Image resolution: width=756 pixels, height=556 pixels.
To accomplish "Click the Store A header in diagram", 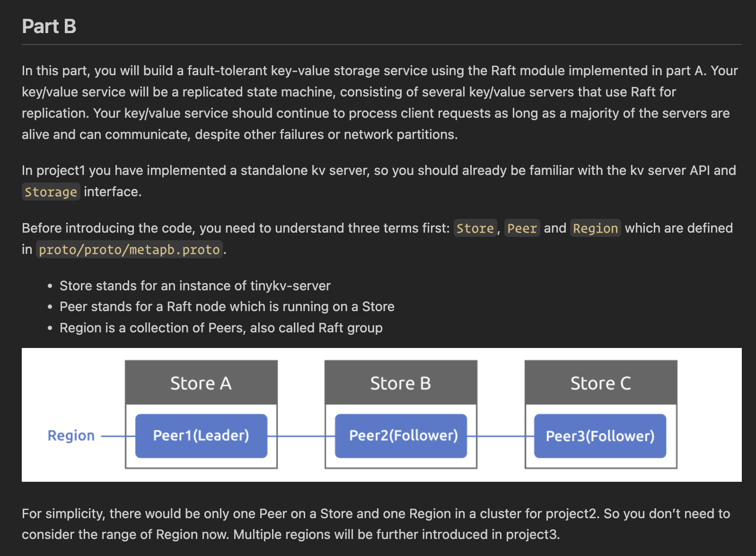I will [201, 383].
